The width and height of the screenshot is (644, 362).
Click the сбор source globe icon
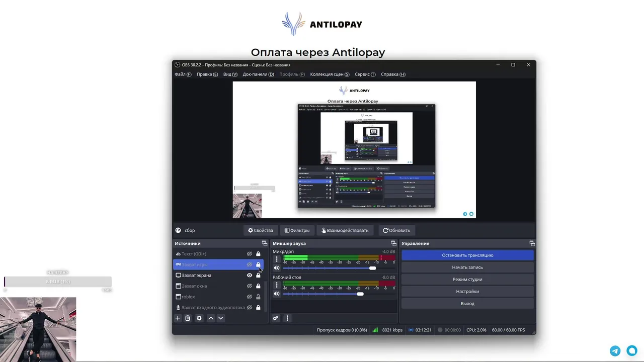[x=178, y=230]
